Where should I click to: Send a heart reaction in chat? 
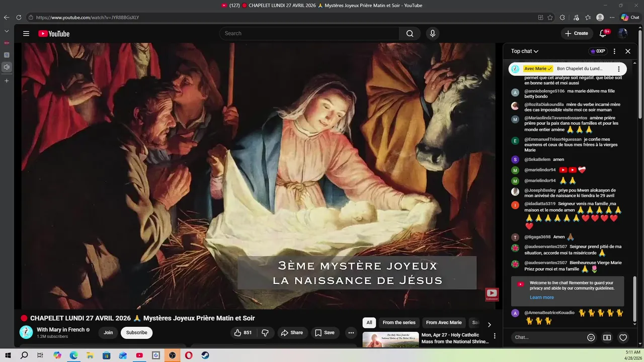[x=623, y=338]
